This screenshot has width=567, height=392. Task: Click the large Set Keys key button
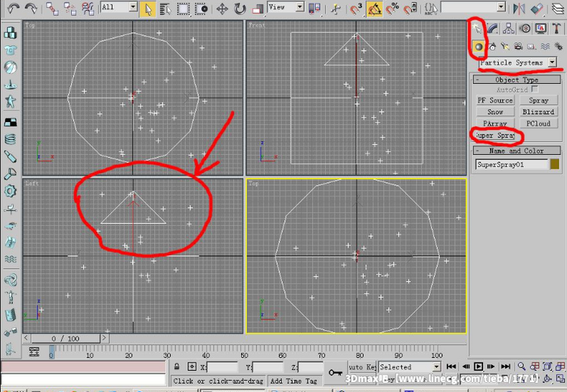click(x=335, y=372)
